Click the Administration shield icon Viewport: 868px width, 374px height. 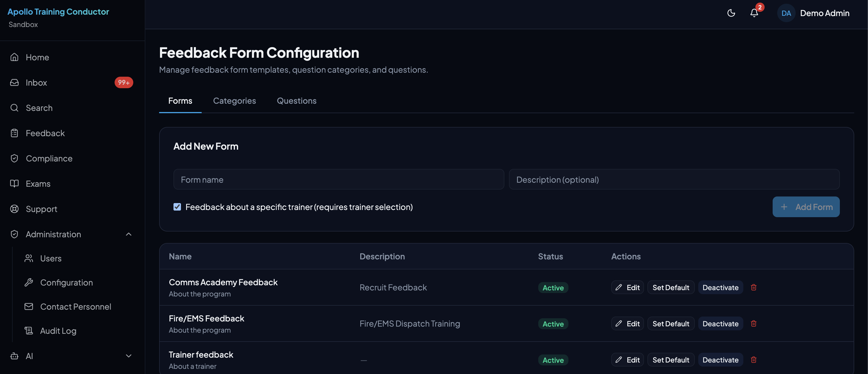(14, 234)
